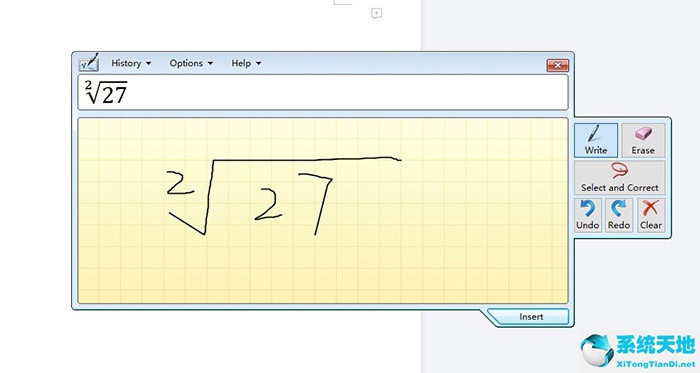This screenshot has width=700, height=373.
Task: Select the Write pen tool
Action: click(x=596, y=140)
